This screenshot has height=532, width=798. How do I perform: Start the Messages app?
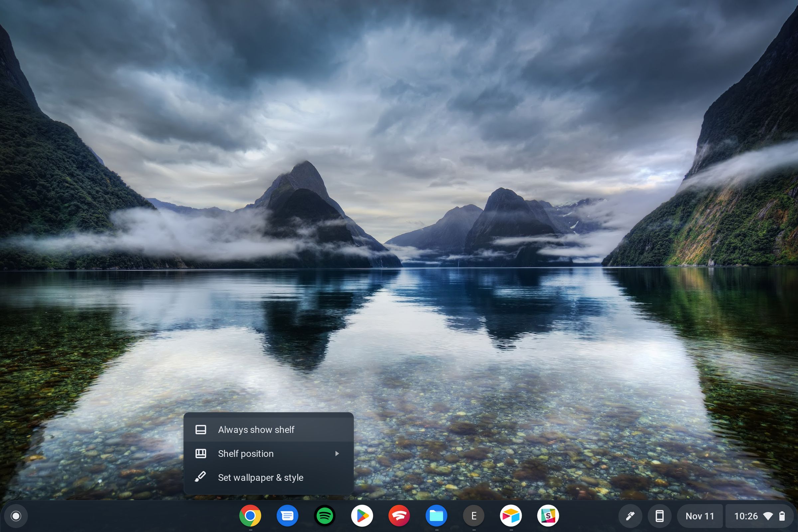(287, 516)
